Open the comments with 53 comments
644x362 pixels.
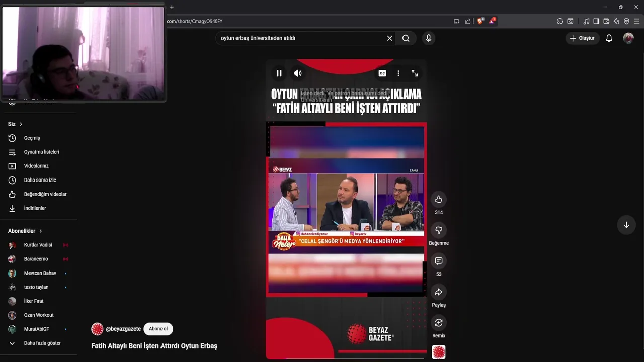pyautogui.click(x=439, y=261)
